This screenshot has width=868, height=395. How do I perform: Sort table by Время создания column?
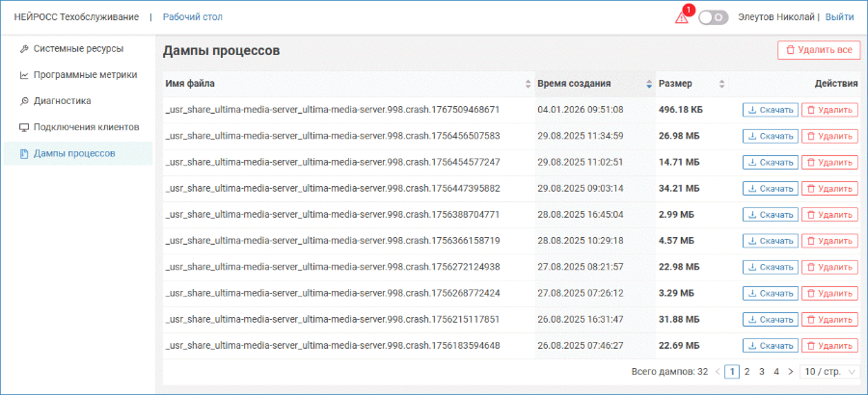coord(595,84)
